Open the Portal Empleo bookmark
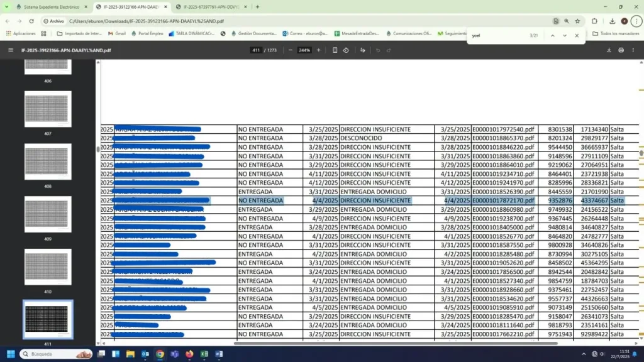This screenshot has width=644, height=362. click(147, 33)
